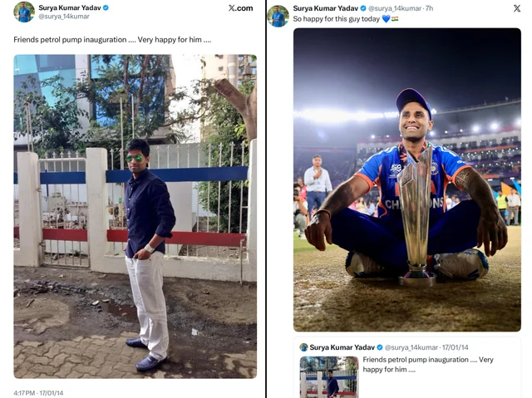Image resolution: width=532 pixels, height=398 pixels.
Task: Open the petrol pump photo in left tweet
Action: [135, 216]
